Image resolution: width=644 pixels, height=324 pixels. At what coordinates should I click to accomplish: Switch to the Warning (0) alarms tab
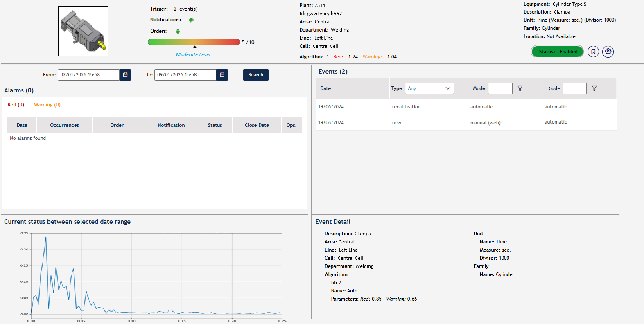click(x=47, y=105)
